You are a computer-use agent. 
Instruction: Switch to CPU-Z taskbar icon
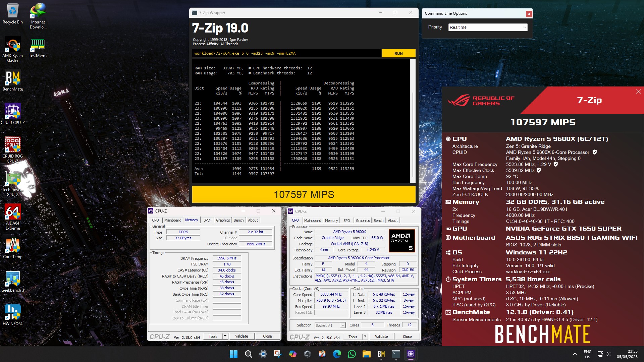pyautogui.click(x=411, y=354)
